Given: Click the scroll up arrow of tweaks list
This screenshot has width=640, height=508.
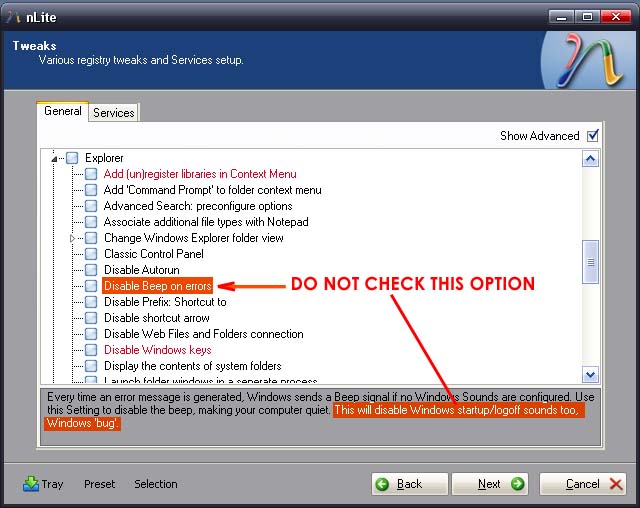Looking at the screenshot, I should point(590,159).
